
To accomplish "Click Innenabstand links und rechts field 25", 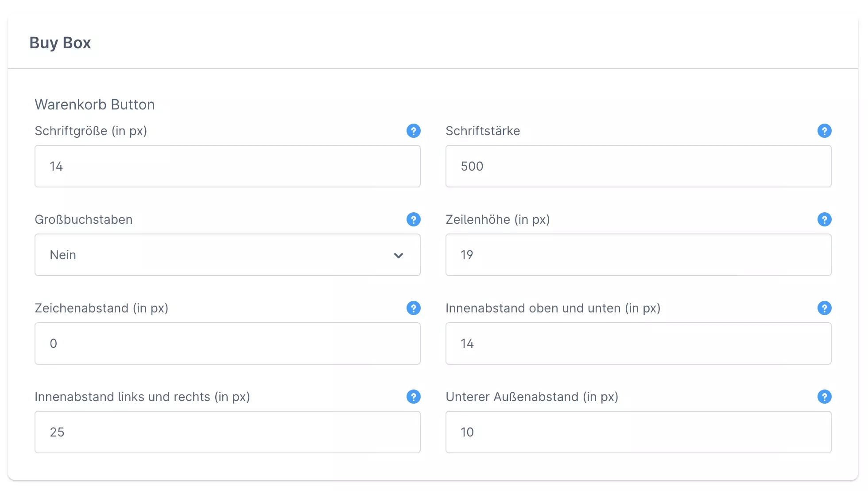I will point(227,432).
